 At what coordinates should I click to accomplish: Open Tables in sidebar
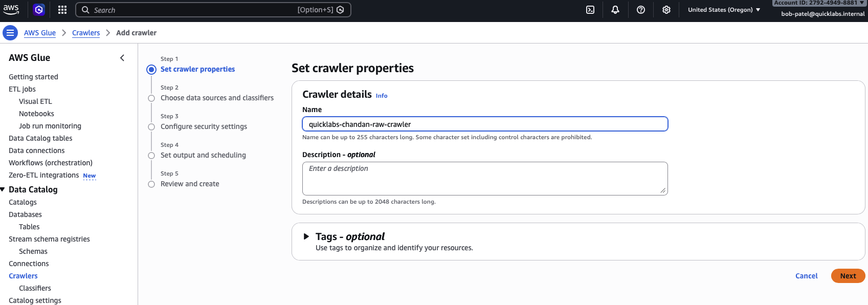[x=29, y=227]
